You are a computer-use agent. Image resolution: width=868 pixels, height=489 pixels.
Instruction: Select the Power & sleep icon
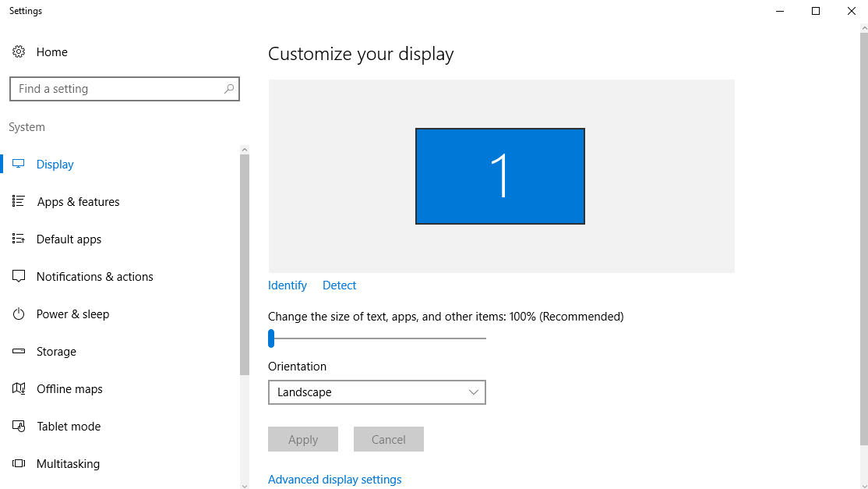pyautogui.click(x=19, y=314)
